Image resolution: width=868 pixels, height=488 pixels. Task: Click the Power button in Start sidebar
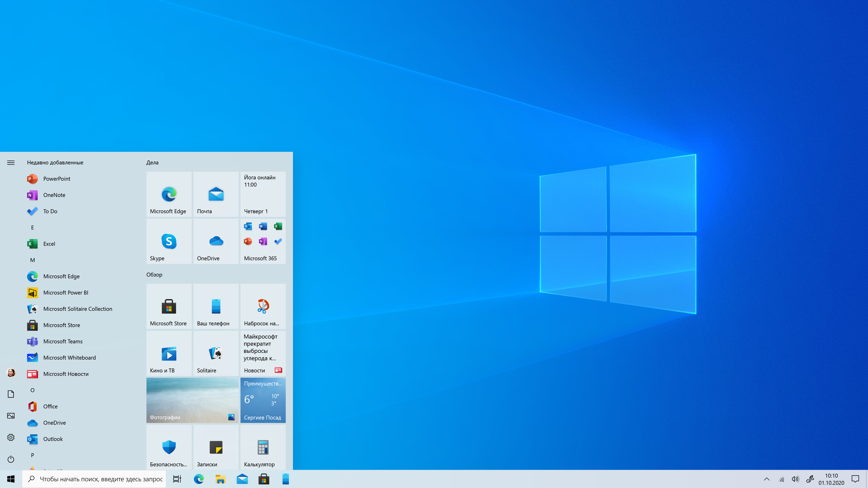click(11, 459)
